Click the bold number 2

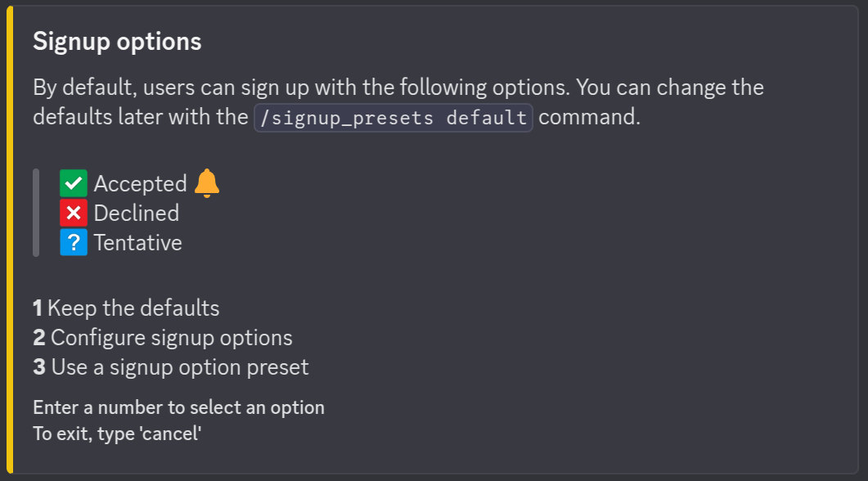click(39, 338)
